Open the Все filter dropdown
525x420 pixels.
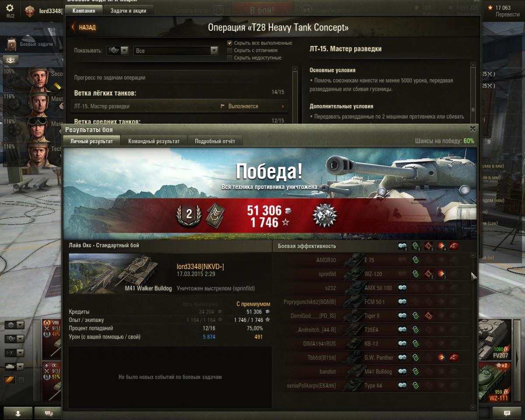175,51
